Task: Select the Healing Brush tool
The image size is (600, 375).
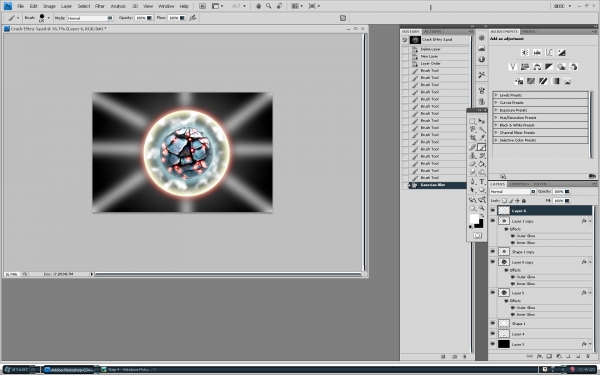Action: pos(473,147)
